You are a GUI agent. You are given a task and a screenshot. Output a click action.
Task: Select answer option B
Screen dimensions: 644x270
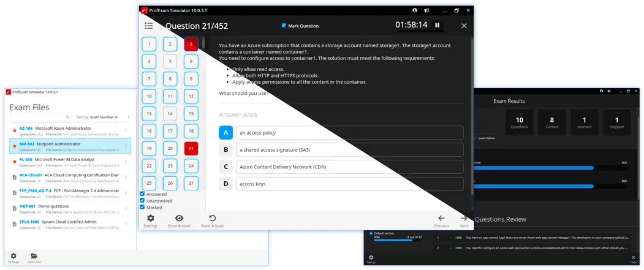click(x=226, y=150)
